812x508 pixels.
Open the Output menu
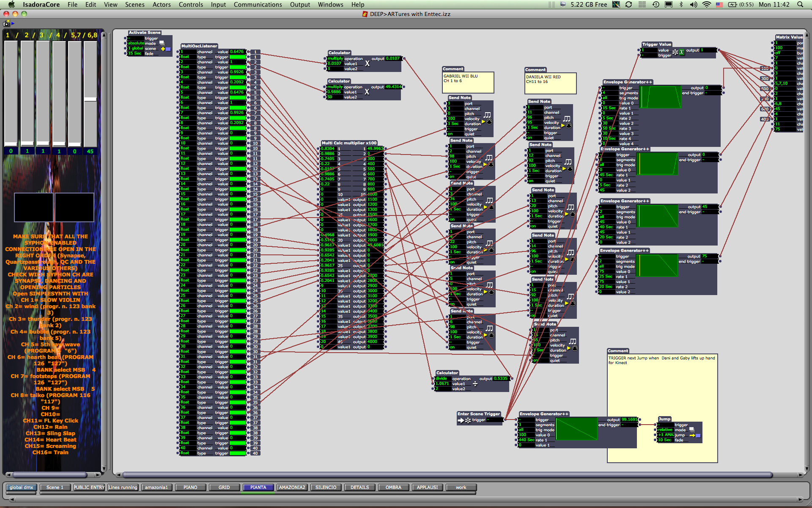pos(300,4)
